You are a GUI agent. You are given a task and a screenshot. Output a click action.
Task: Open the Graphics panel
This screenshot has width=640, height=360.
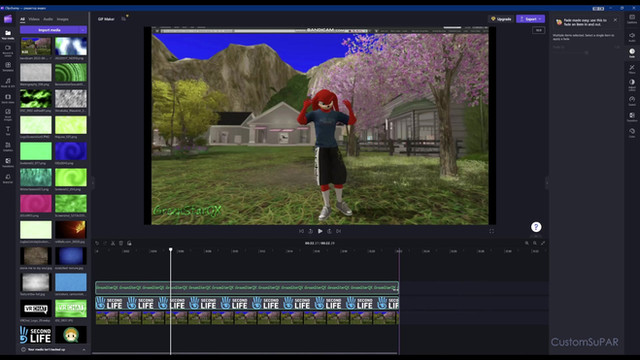click(x=8, y=147)
